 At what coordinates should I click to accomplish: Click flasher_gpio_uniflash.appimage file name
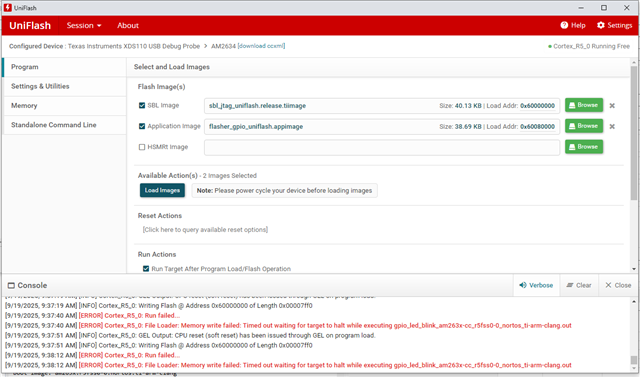pos(256,126)
